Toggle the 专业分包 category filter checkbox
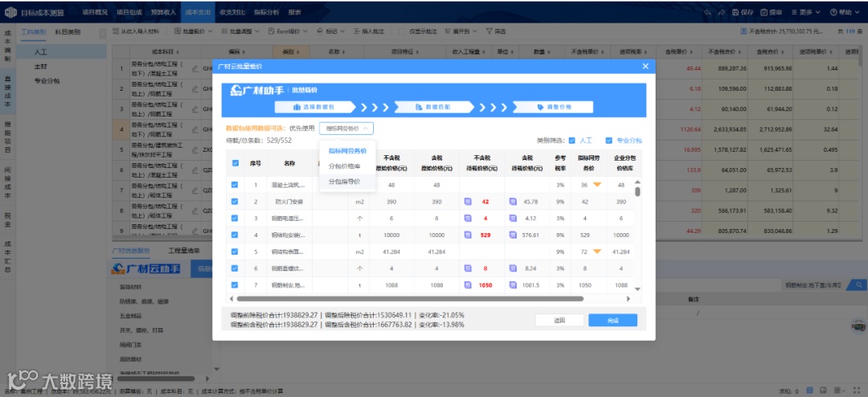 (x=609, y=140)
